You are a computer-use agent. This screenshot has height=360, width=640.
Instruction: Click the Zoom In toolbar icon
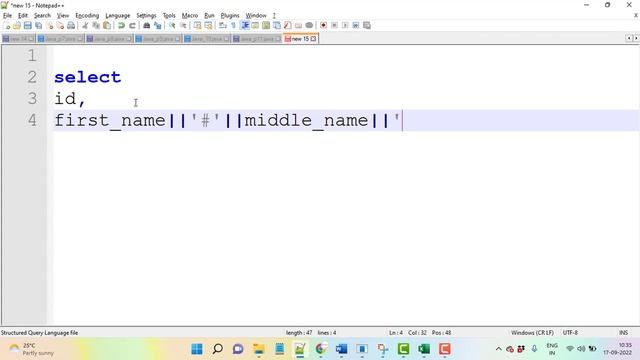tap(172, 25)
